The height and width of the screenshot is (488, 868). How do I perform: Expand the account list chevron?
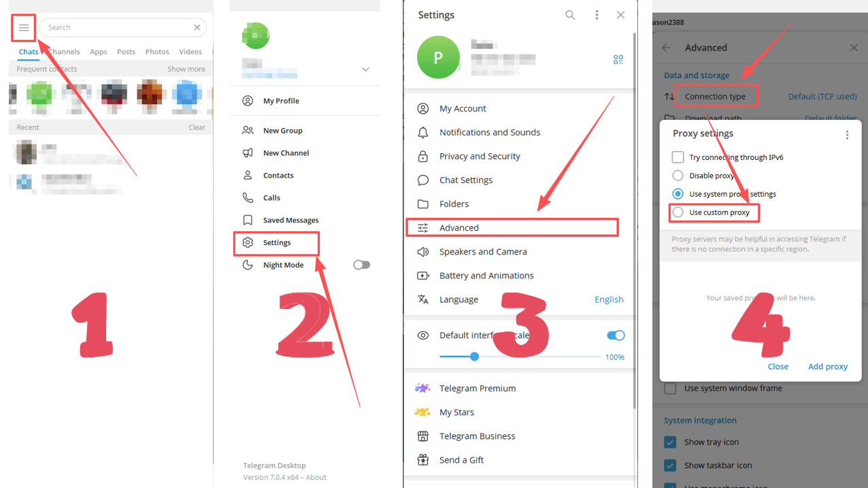click(x=365, y=69)
